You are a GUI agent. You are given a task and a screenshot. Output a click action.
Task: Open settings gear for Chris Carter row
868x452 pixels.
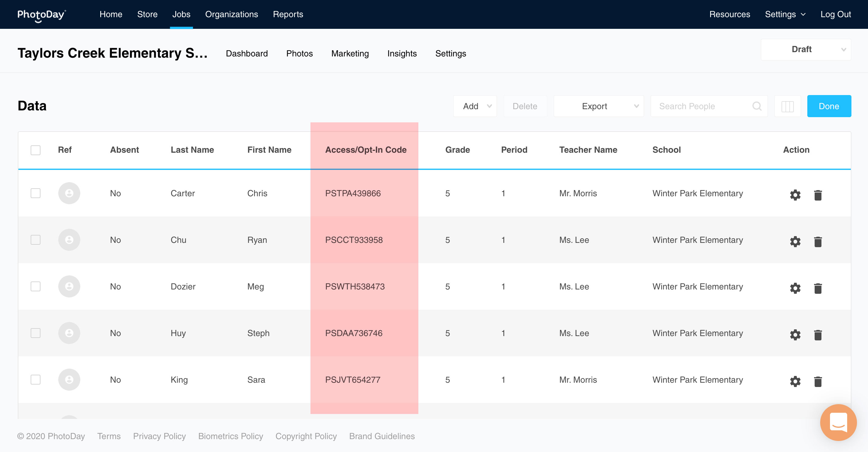795,194
